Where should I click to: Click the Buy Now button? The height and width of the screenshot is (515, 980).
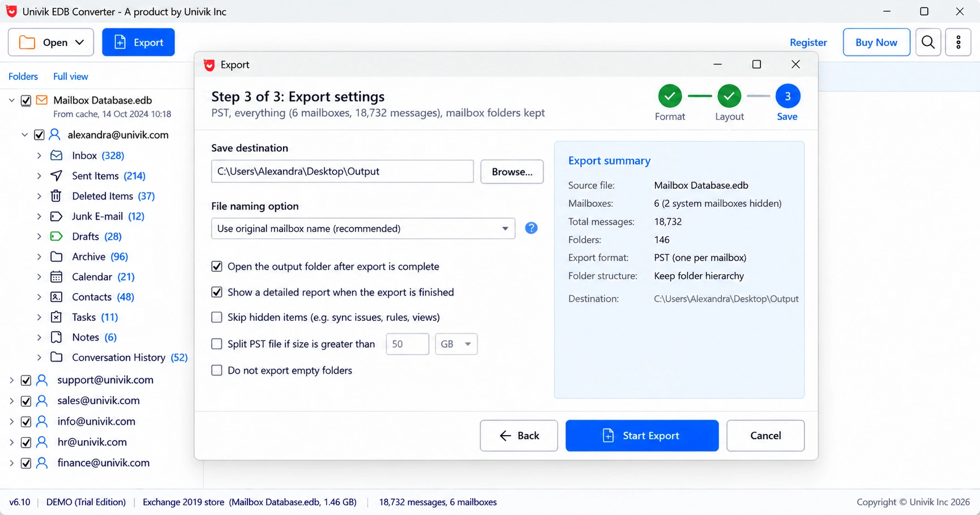876,42
